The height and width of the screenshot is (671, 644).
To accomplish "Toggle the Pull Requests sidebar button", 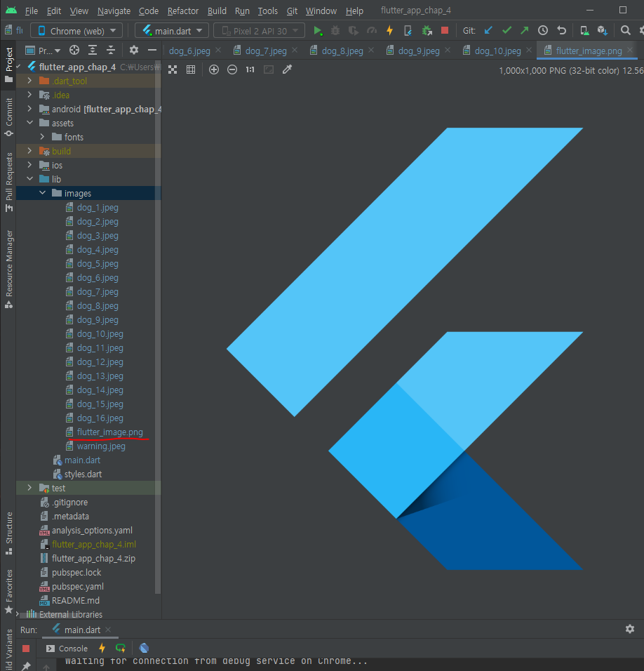I will point(8,182).
